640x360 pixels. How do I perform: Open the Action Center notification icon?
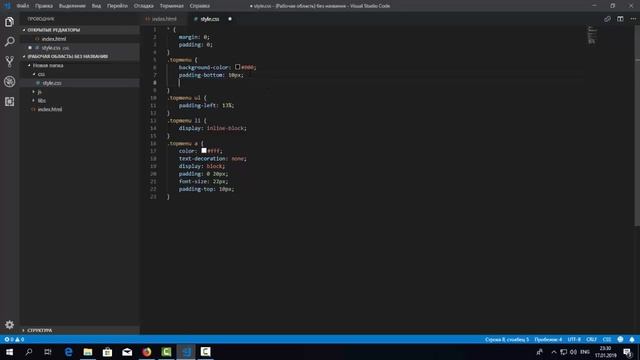coord(628,352)
